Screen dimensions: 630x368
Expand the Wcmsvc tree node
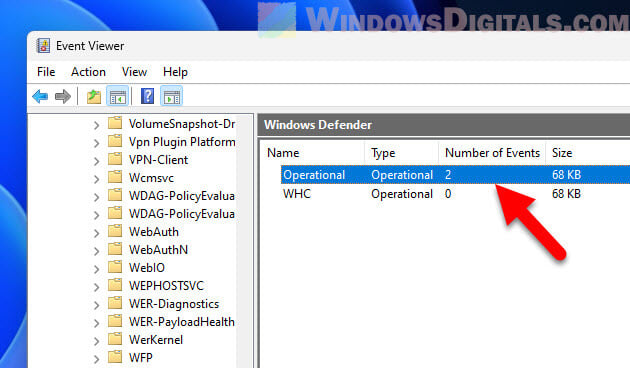96,179
